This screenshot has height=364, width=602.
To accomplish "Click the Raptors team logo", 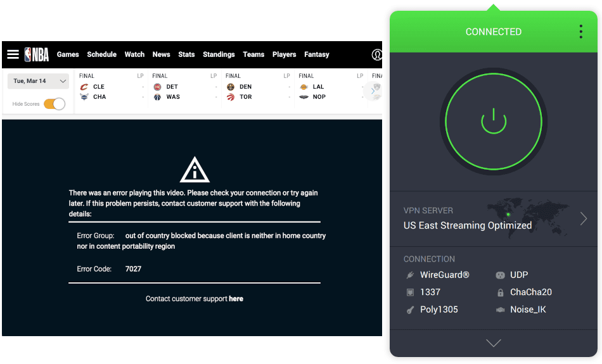I will click(231, 97).
